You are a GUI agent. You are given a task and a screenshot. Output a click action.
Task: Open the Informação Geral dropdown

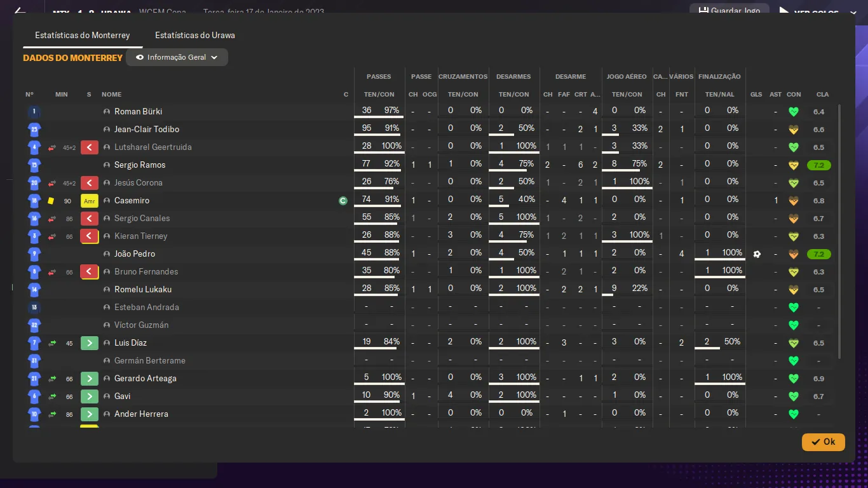177,57
